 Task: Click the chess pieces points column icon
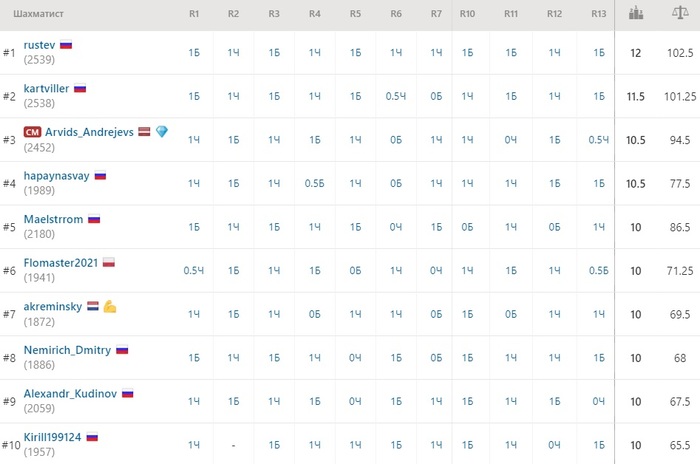pos(635,13)
